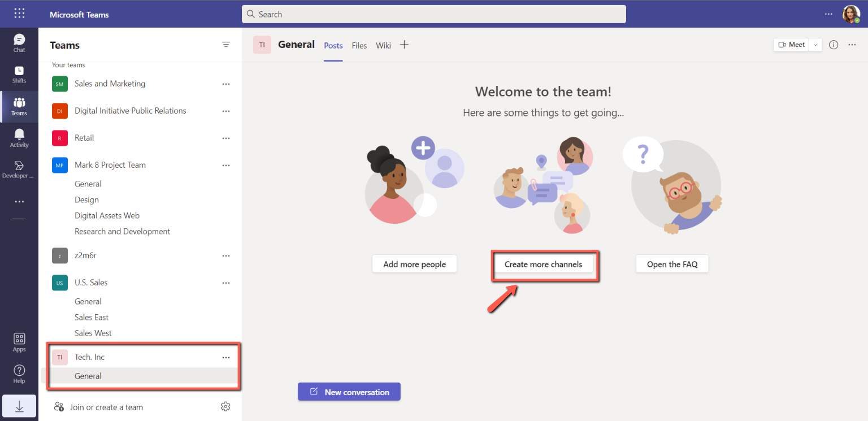Screen dimensions: 868x421
Task: Open Shifts in the left rail
Action: pos(19,74)
